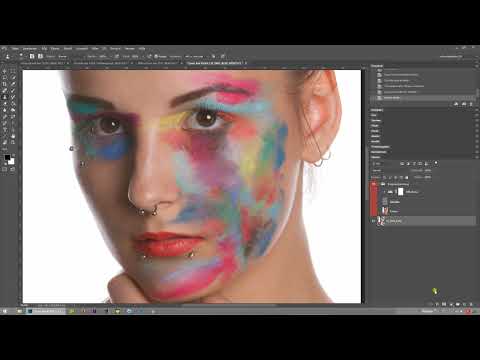Delete current state in History panel

[x=471, y=104]
